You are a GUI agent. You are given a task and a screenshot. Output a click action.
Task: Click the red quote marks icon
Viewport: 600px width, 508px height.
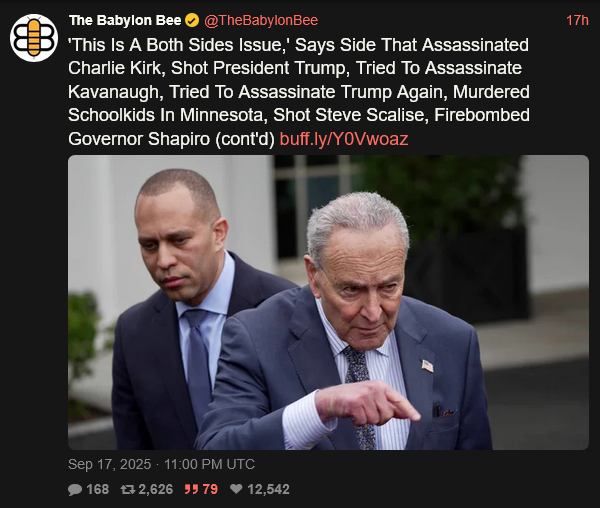pos(191,489)
